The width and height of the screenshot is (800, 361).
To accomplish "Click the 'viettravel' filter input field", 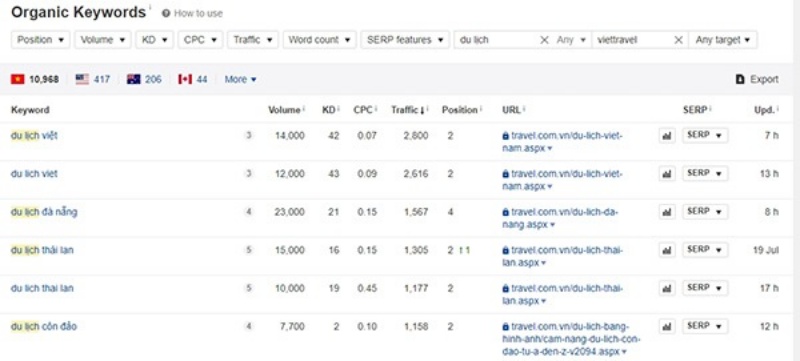I will click(x=632, y=40).
